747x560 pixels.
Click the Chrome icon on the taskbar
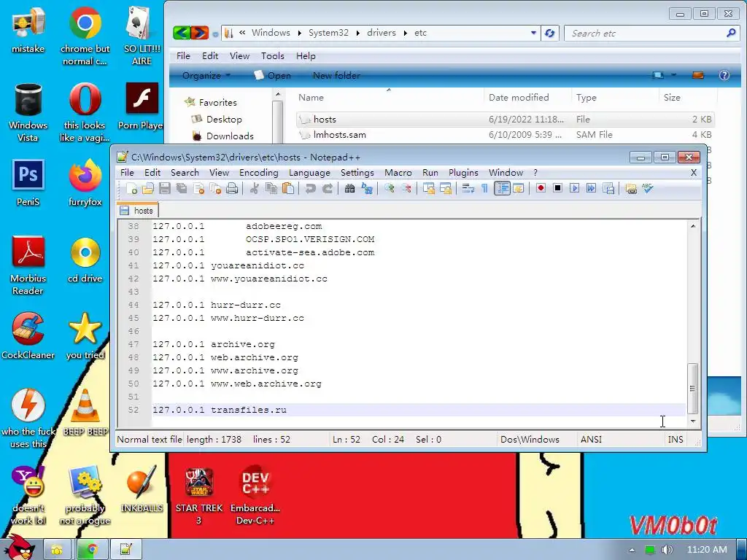[x=91, y=550]
